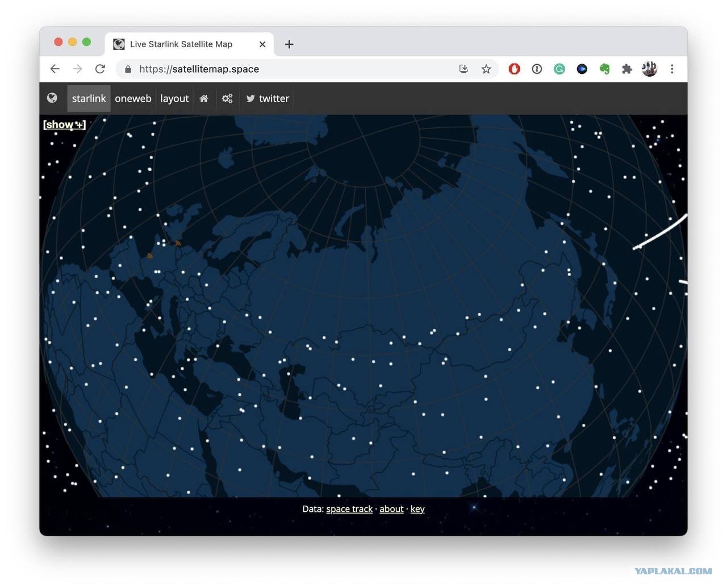727x588 pixels.
Task: Open the home icon in navbar
Action: pyautogui.click(x=204, y=98)
